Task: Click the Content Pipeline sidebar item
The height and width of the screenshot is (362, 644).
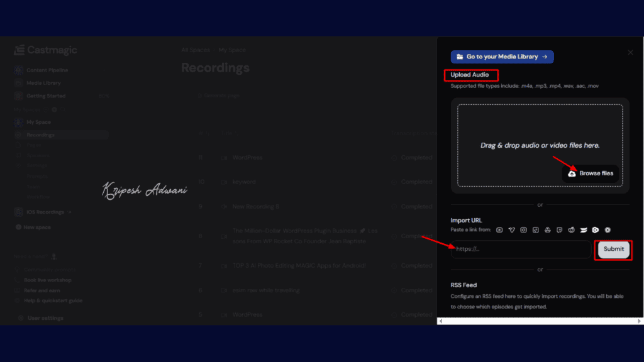Action: [47, 70]
